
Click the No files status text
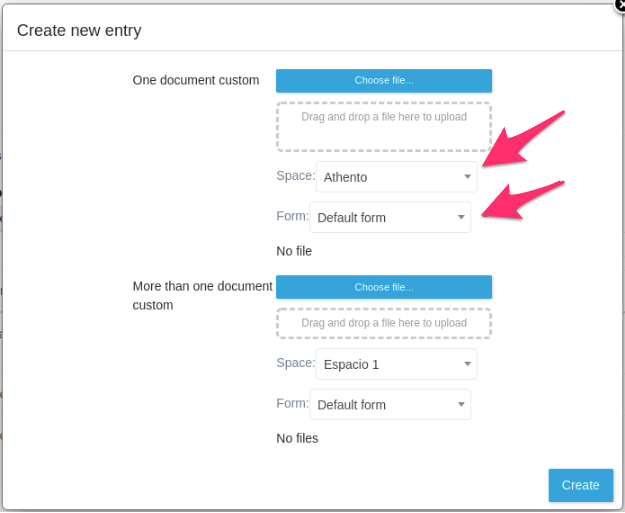pos(297,438)
